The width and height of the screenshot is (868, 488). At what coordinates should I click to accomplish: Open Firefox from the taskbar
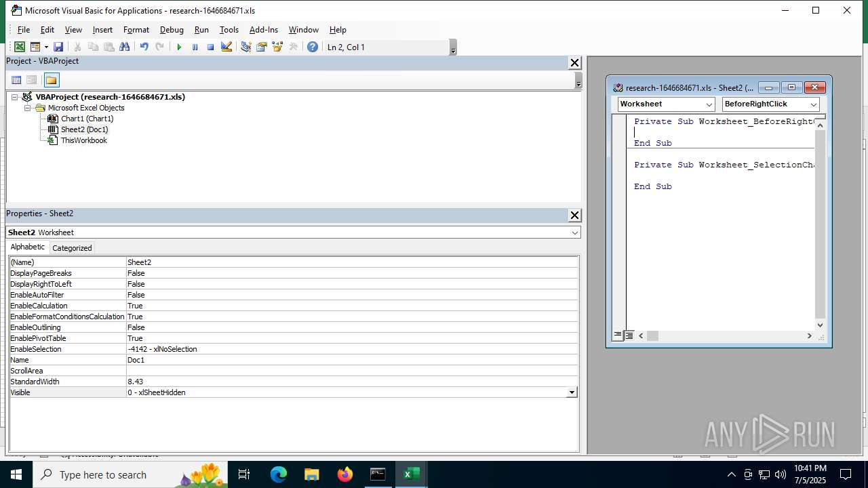(x=344, y=474)
